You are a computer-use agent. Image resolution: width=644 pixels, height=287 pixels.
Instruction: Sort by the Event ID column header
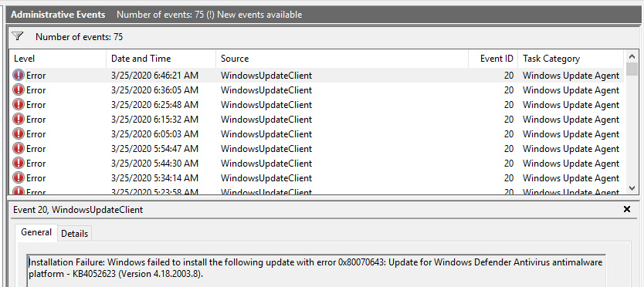(x=493, y=59)
